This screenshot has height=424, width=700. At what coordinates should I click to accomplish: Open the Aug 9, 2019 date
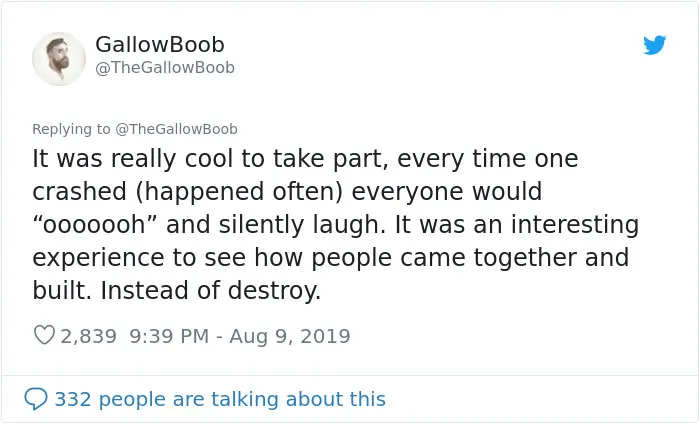click(x=290, y=336)
